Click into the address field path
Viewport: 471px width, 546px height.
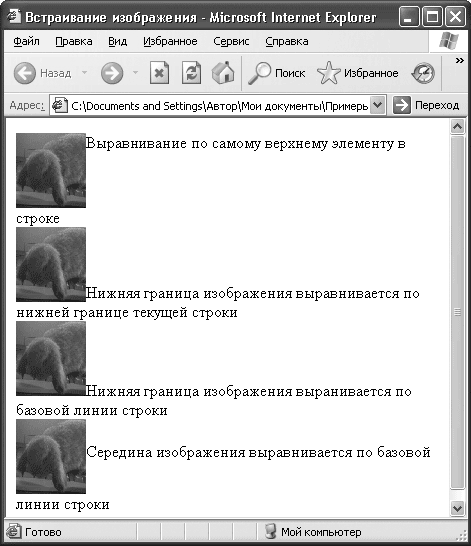(x=219, y=106)
